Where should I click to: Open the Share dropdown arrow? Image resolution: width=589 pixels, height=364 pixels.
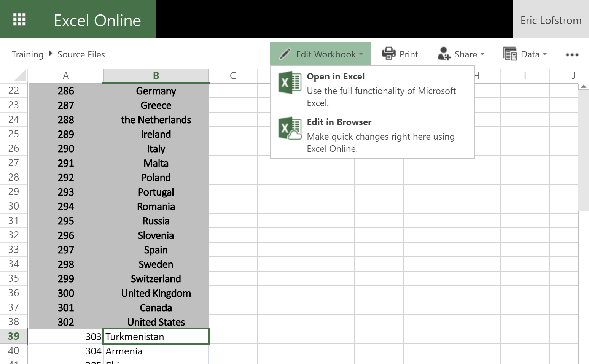click(x=483, y=54)
